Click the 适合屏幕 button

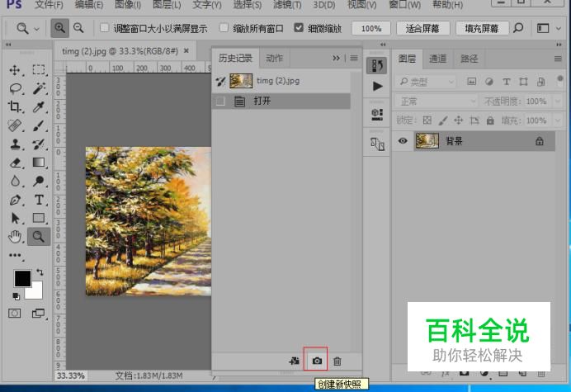[x=422, y=28]
